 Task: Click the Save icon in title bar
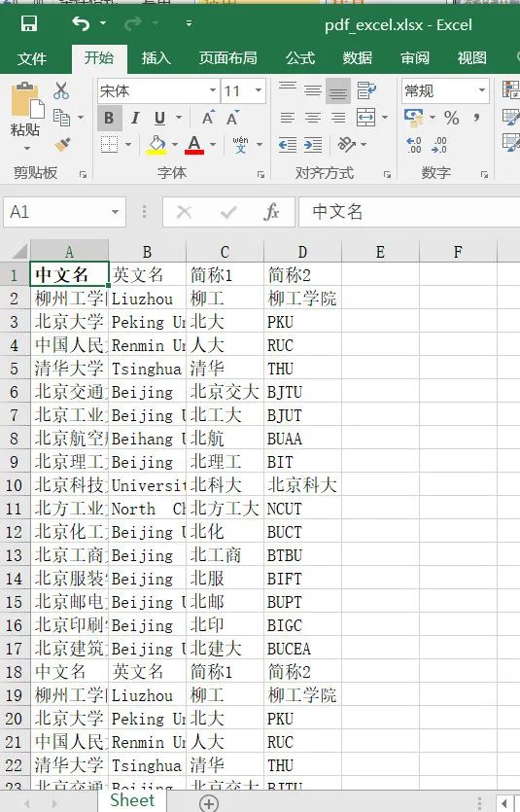point(28,23)
